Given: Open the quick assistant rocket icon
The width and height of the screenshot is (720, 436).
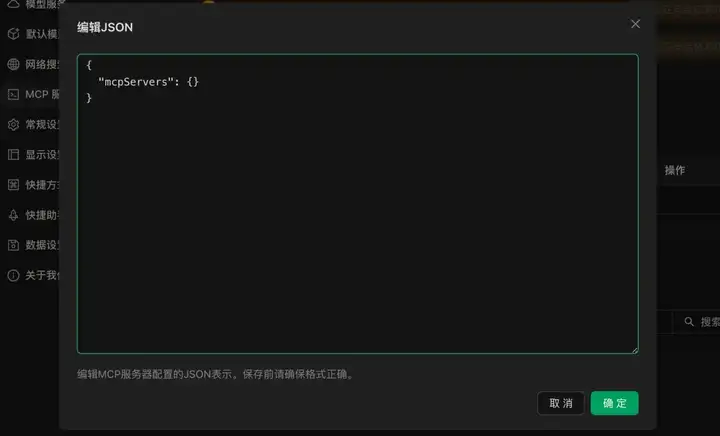Looking at the screenshot, I should pos(13,215).
